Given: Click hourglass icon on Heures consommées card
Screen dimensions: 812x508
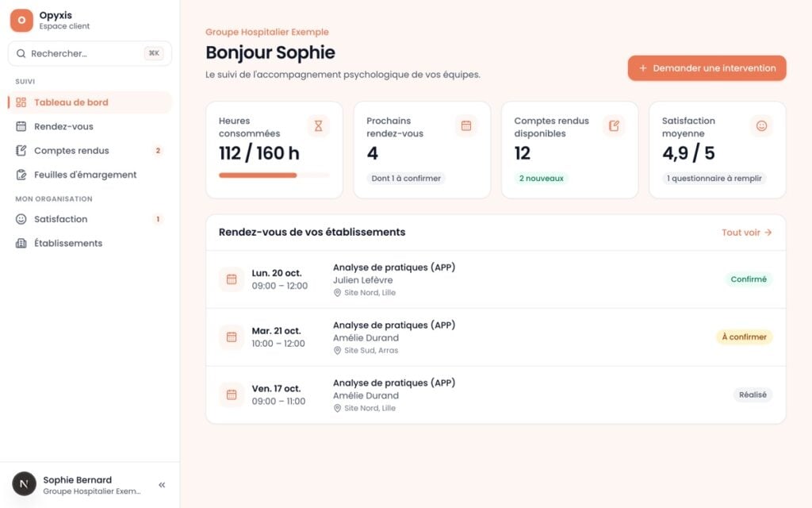Looking at the screenshot, I should pos(319,126).
